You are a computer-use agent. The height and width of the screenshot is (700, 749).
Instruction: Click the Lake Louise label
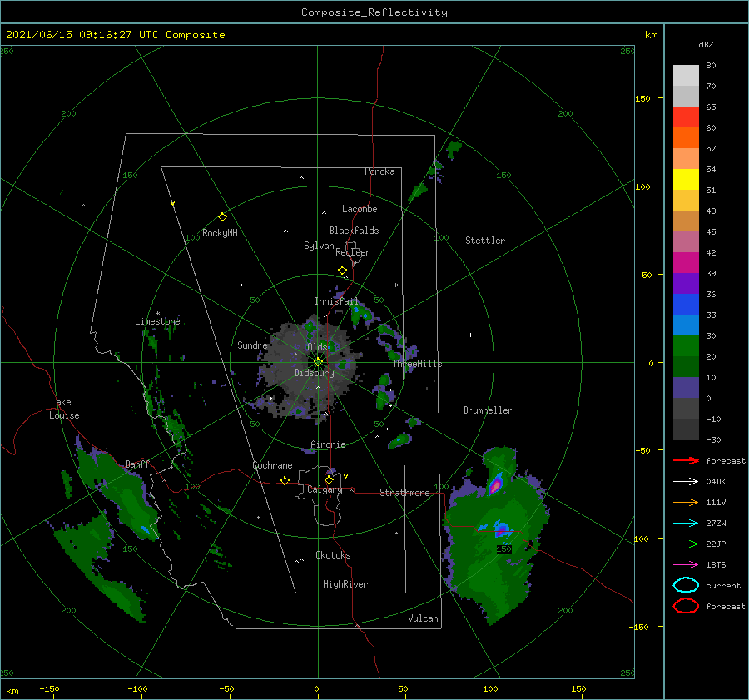pyautogui.click(x=64, y=409)
